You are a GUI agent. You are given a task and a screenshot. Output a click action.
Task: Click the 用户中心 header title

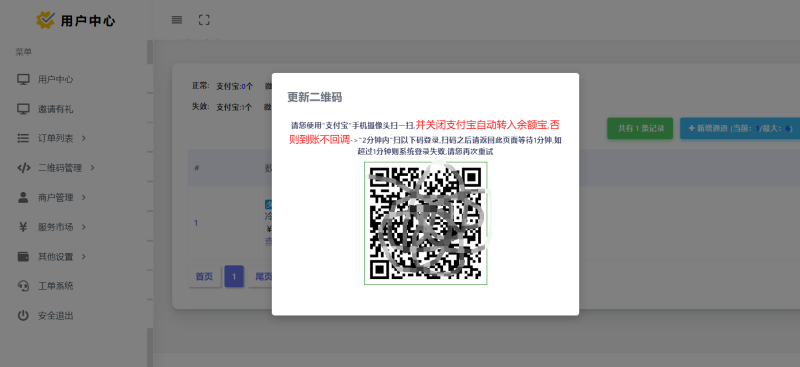pos(88,21)
